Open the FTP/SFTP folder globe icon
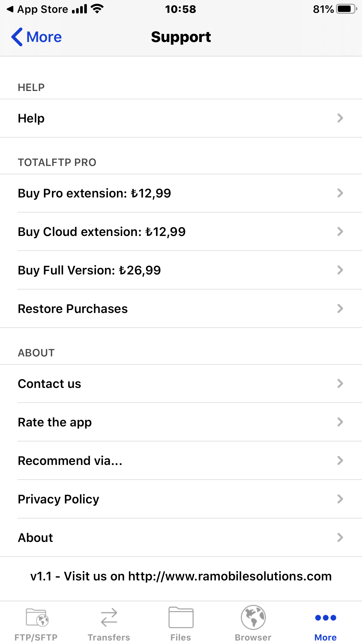 tap(37, 617)
